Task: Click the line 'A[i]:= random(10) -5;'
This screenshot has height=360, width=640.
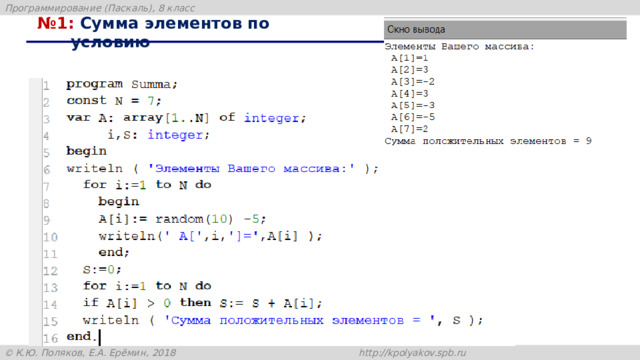Action: coord(182,219)
